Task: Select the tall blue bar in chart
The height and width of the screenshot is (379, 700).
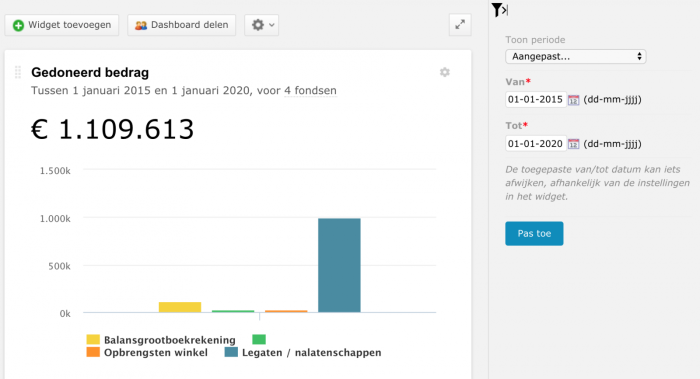Action: [339, 265]
